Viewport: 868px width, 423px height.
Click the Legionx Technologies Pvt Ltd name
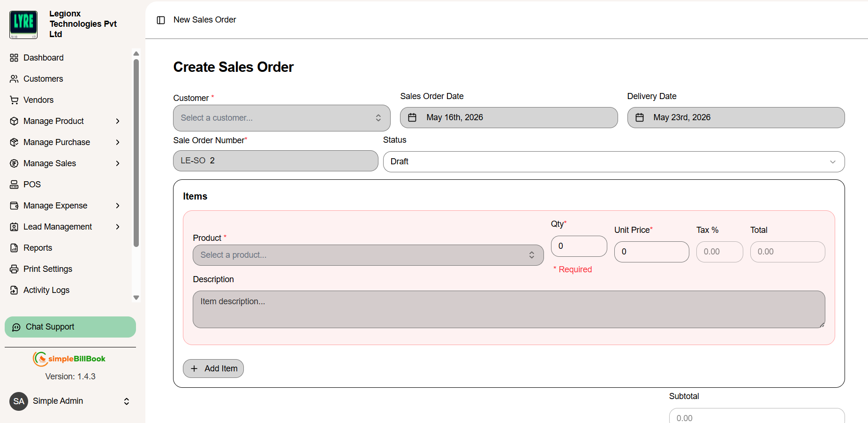coord(83,24)
